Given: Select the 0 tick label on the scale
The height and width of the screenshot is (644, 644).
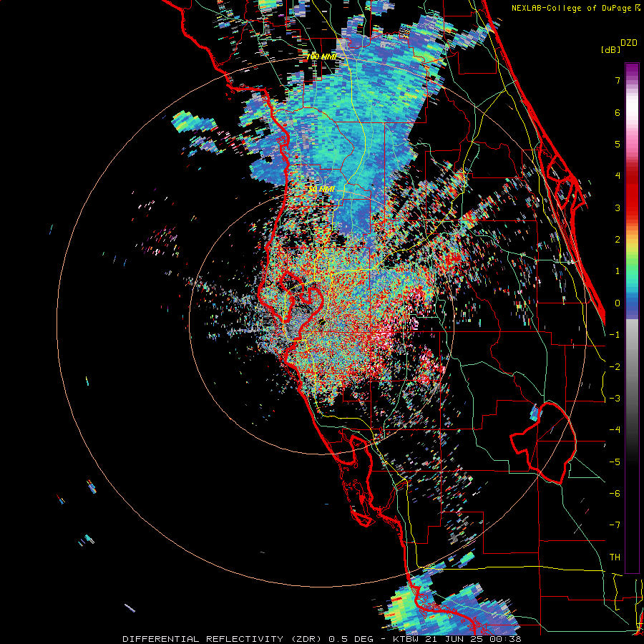Looking at the screenshot, I should pos(618,303).
